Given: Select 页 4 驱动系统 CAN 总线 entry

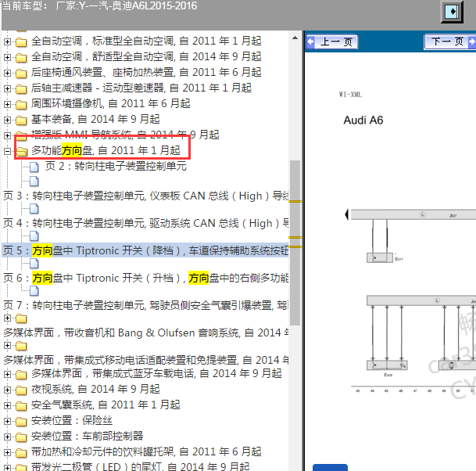Looking at the screenshot, I should click(x=145, y=223).
